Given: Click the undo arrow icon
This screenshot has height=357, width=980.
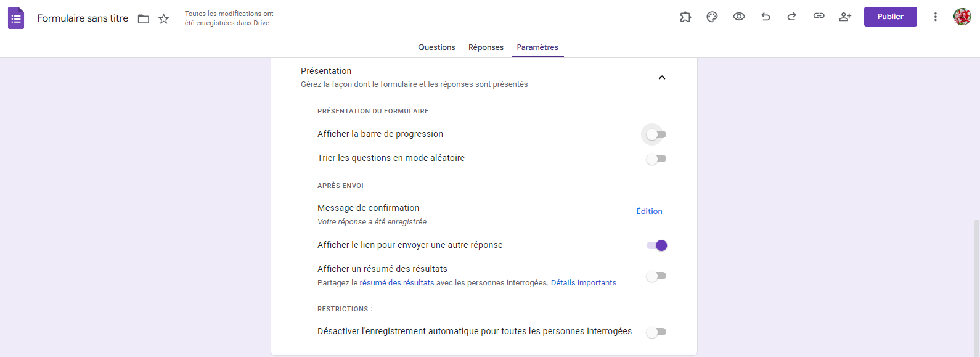Looking at the screenshot, I should pyautogui.click(x=766, y=17).
